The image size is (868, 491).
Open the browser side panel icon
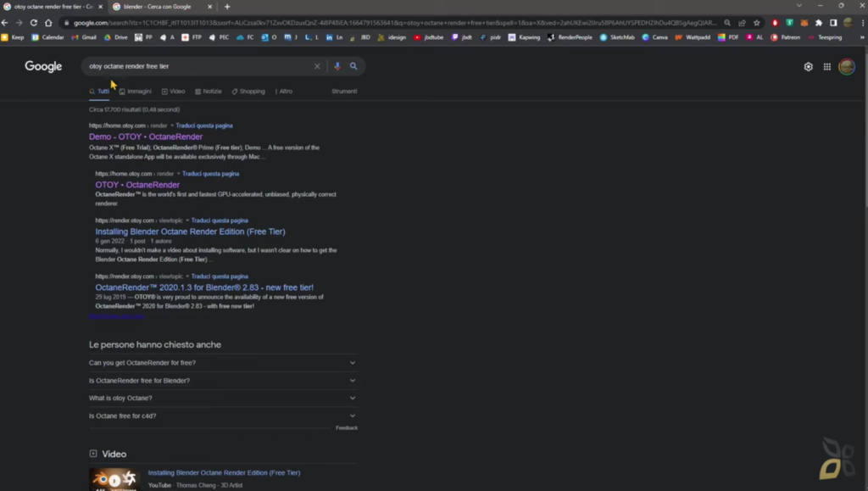coord(833,23)
